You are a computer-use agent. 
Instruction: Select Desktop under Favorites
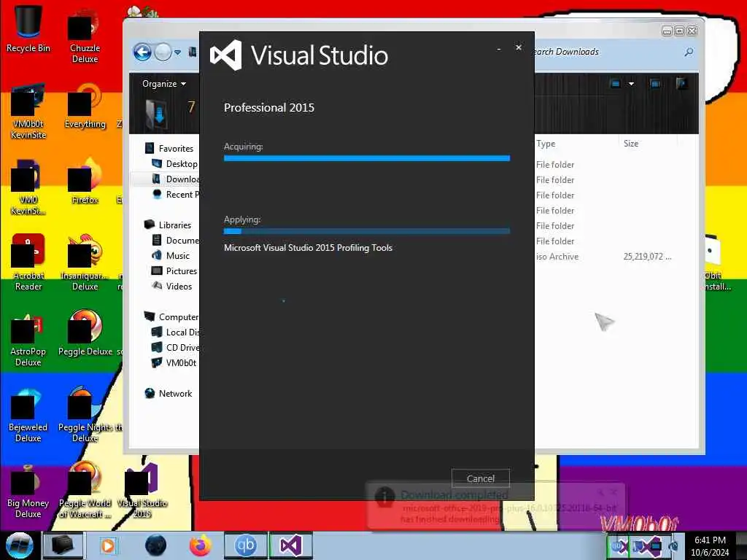(175, 164)
